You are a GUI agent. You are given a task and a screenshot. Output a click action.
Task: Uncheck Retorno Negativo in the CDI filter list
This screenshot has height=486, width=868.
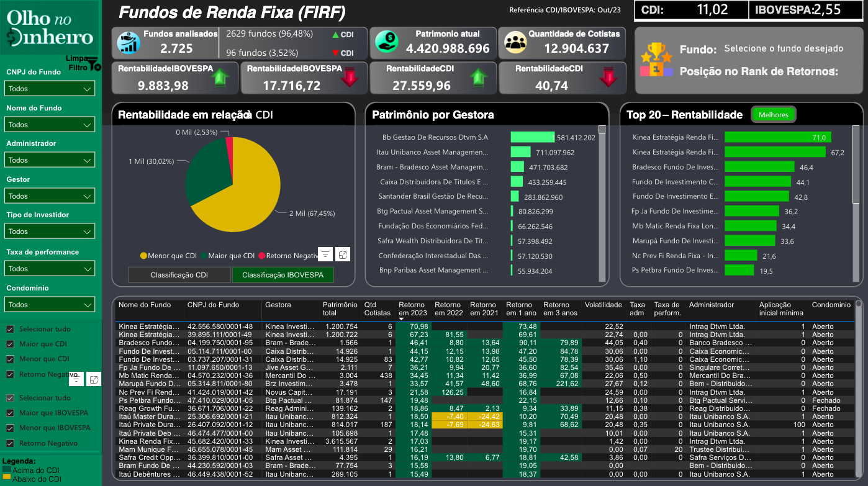[12, 374]
